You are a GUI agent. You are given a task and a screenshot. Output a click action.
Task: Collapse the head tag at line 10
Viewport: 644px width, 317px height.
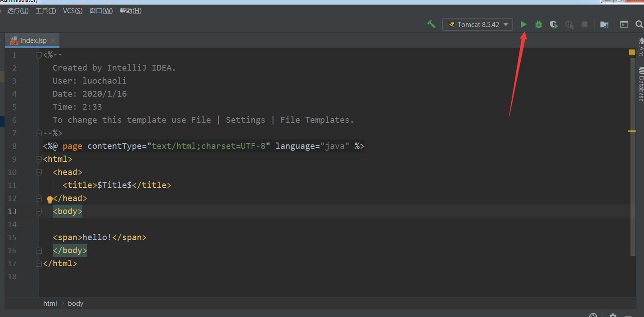click(39, 172)
